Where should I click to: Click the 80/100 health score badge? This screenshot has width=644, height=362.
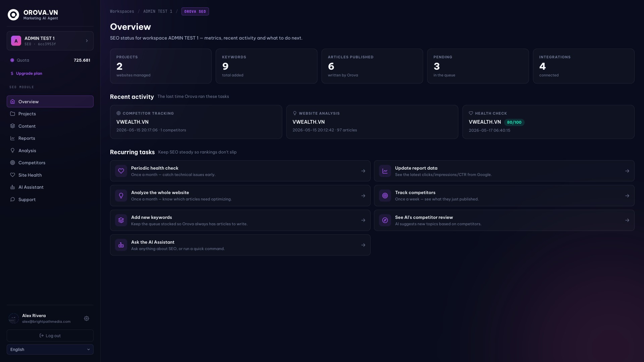coord(514,122)
